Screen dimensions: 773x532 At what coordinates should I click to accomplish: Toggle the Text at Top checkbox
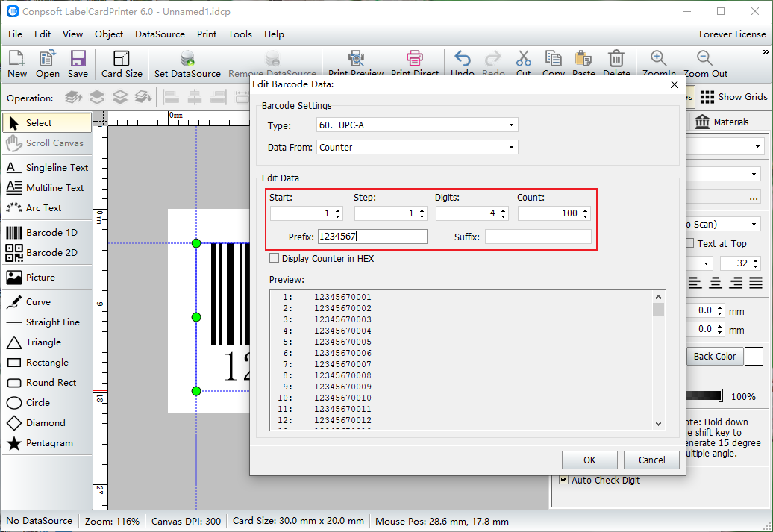[x=689, y=243]
